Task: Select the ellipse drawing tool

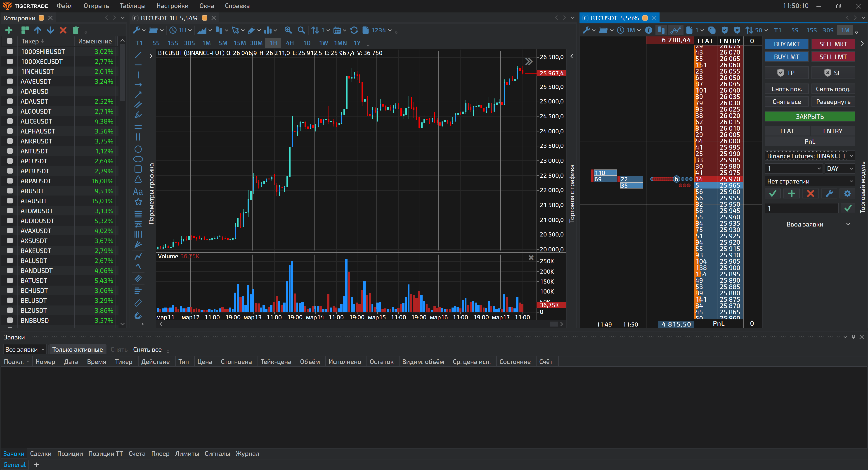Action: (x=138, y=159)
